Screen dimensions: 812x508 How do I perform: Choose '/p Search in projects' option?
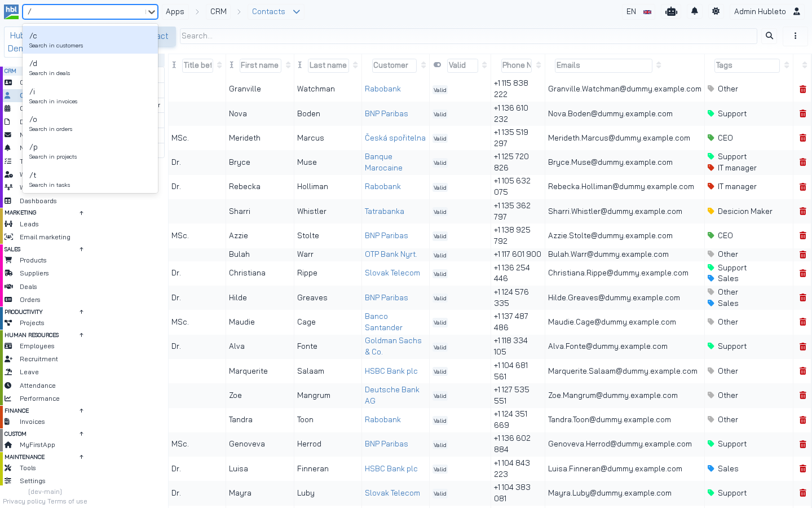point(90,151)
